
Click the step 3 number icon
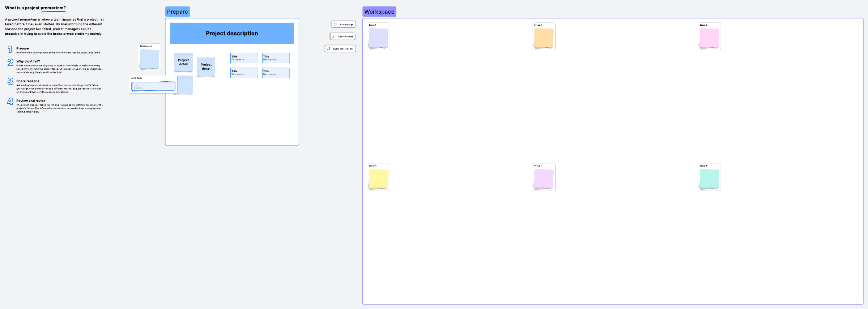point(10,82)
